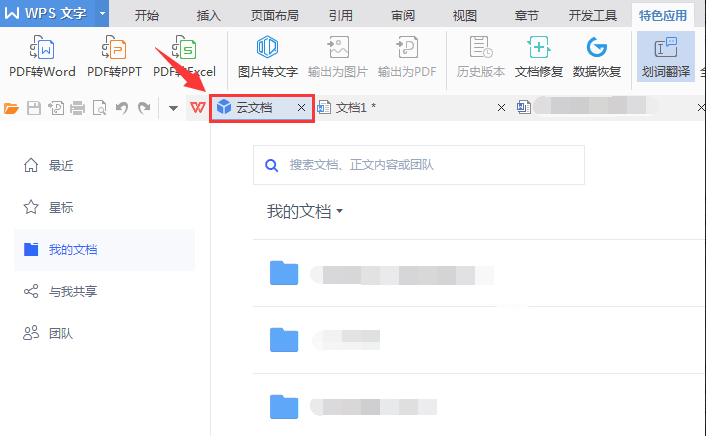Click the search documents input field
The width and height of the screenshot is (706, 436).
point(419,165)
